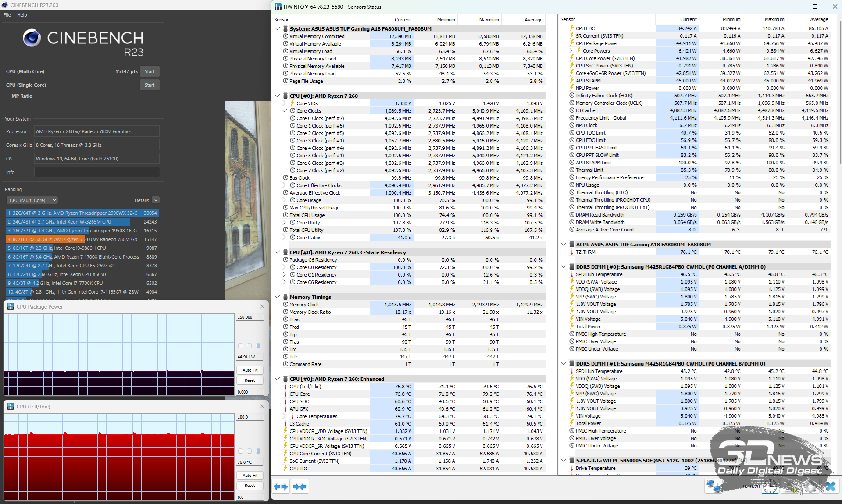Image resolution: width=842 pixels, height=504 pixels.
Task: Click lightning icon beside CPU EDC row
Action: pos(572,28)
